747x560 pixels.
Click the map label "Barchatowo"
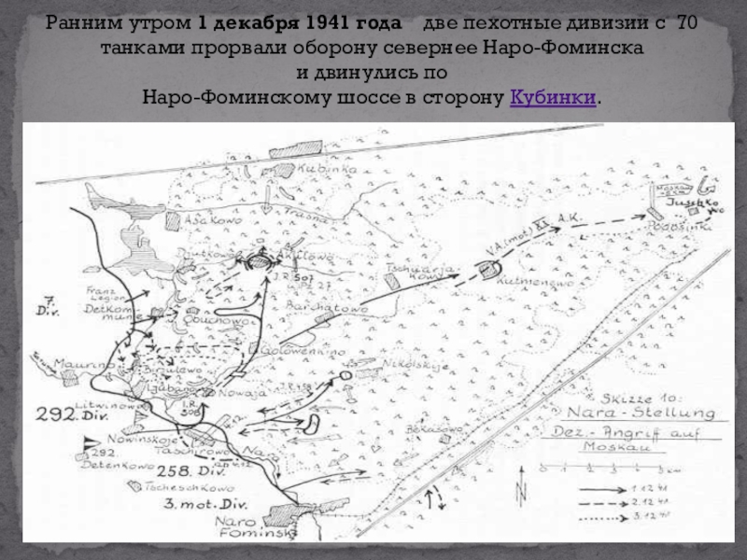coord(327,308)
